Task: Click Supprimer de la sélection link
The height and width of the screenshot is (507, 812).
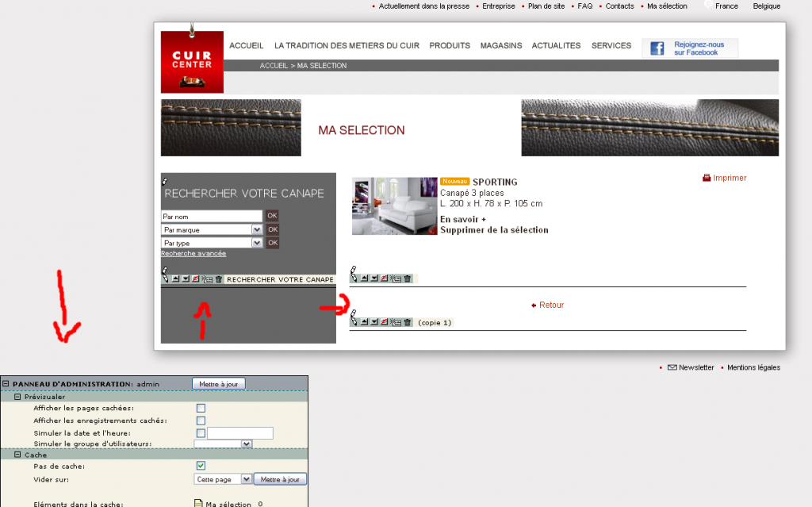Action: pos(494,230)
